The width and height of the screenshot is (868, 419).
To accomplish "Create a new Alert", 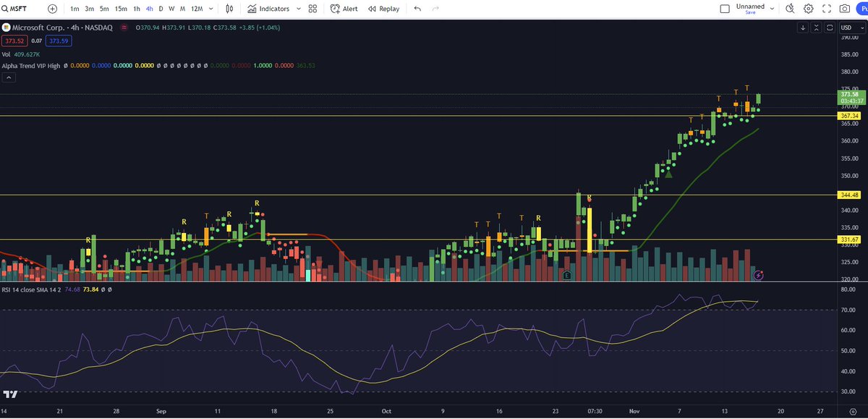I will pyautogui.click(x=344, y=9).
